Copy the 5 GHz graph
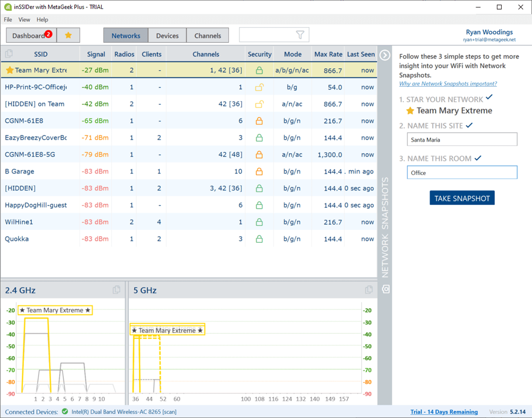The height and width of the screenshot is (418, 532). pos(369,290)
